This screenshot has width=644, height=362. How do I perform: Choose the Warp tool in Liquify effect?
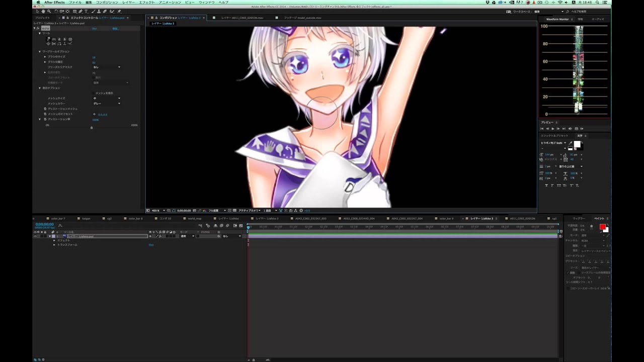click(48, 39)
